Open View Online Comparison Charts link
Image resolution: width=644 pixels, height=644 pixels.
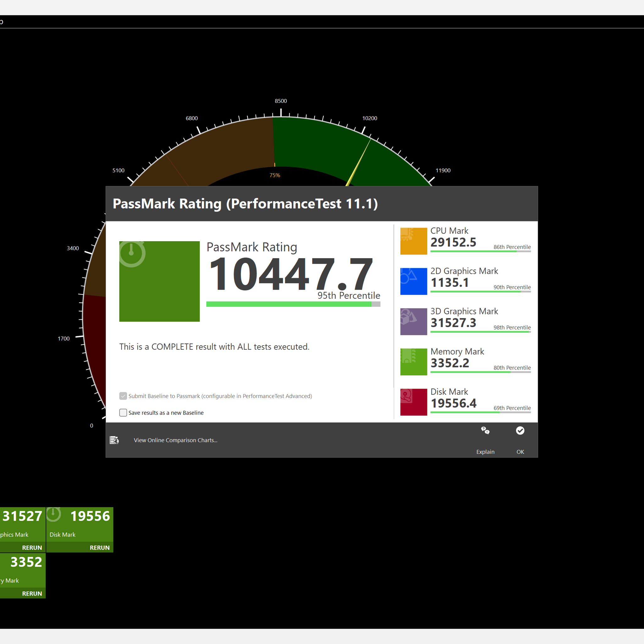175,440
